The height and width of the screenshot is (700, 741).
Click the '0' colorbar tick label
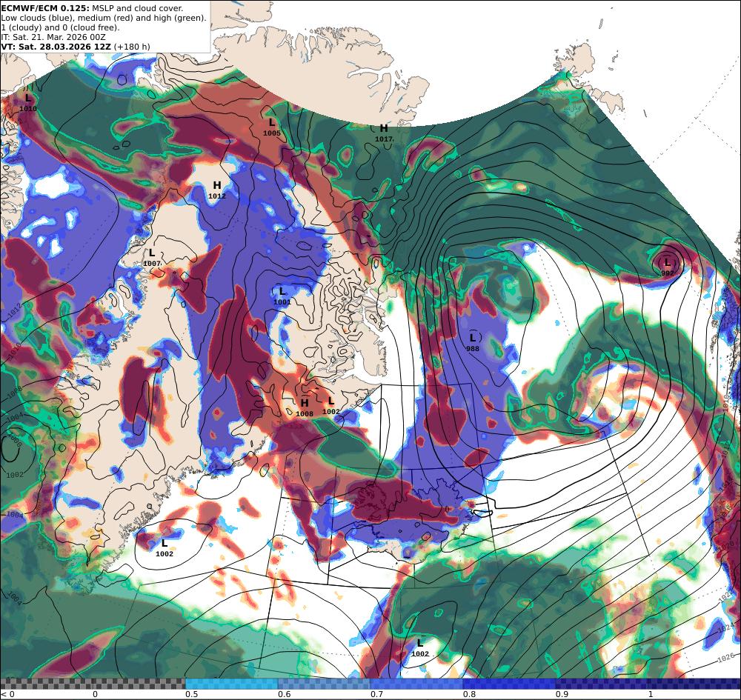[95, 694]
